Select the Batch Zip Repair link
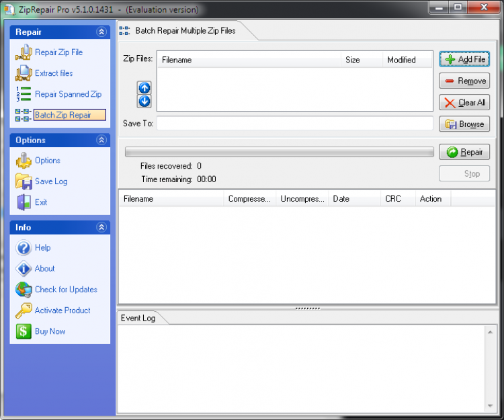This screenshot has height=420, width=504. tap(70, 115)
